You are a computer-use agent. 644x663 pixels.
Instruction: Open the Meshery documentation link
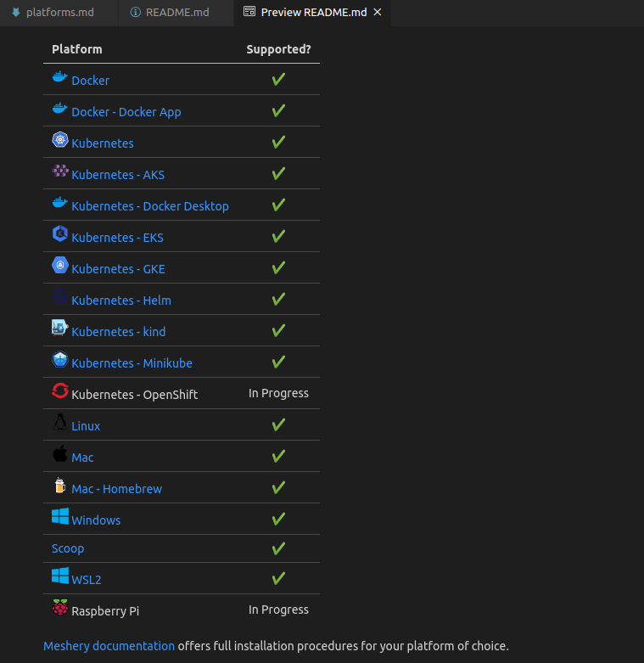click(109, 646)
